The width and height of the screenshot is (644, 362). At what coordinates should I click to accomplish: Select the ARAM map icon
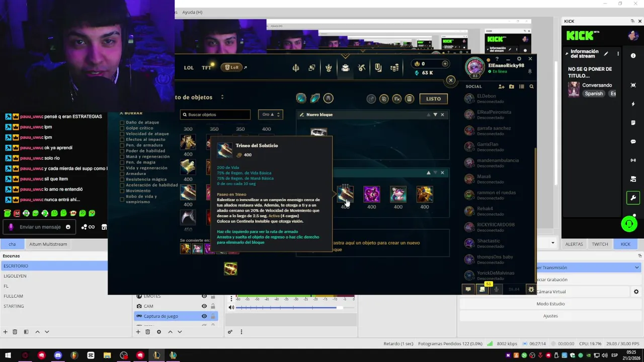[315, 98]
